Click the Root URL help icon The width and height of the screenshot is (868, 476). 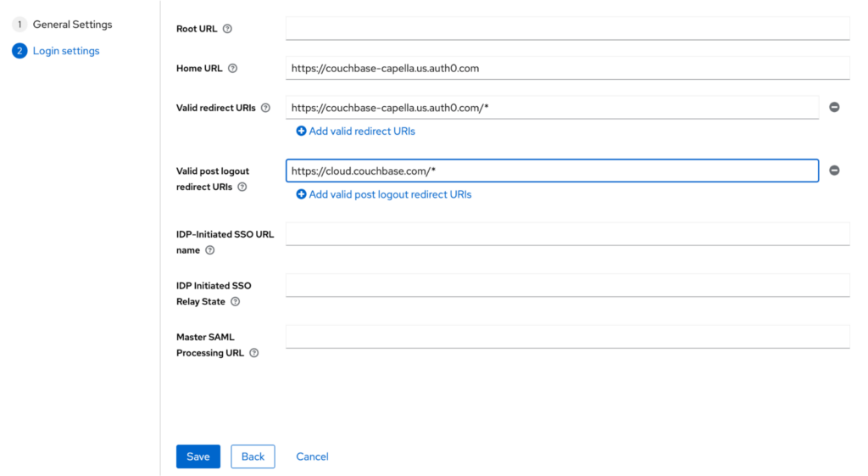(227, 29)
